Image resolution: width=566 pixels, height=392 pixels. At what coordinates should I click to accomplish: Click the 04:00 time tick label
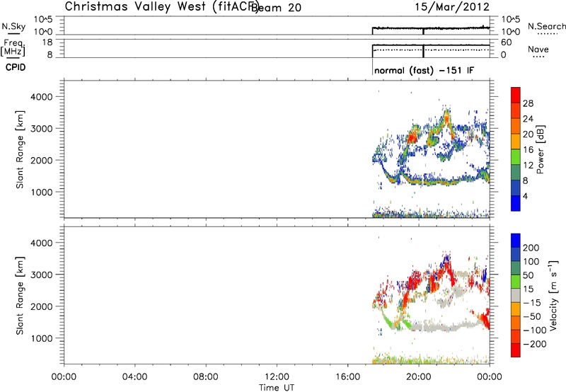(x=135, y=376)
